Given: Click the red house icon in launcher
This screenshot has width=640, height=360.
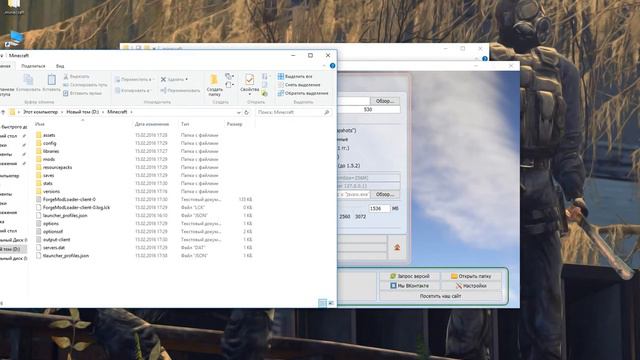Looking at the screenshot, I should (397, 247).
